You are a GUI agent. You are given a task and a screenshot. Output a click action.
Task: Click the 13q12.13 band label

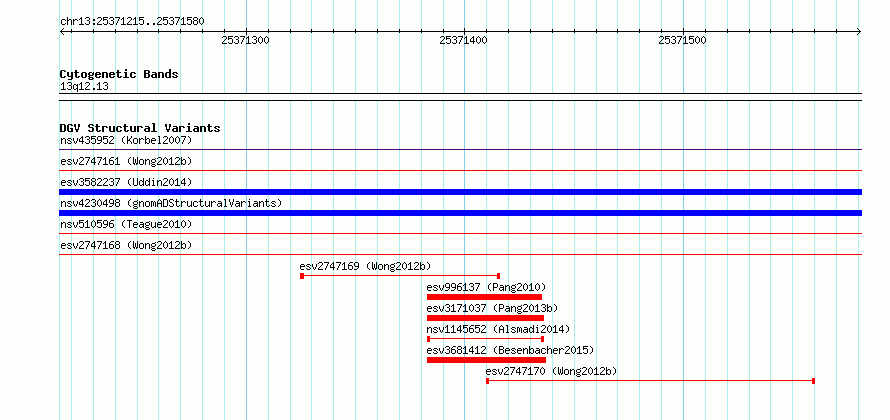(x=84, y=87)
